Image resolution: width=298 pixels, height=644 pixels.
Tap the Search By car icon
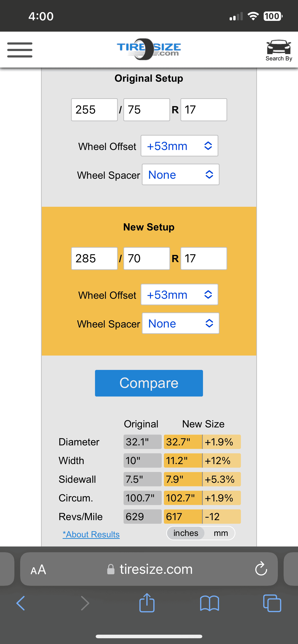(279, 50)
